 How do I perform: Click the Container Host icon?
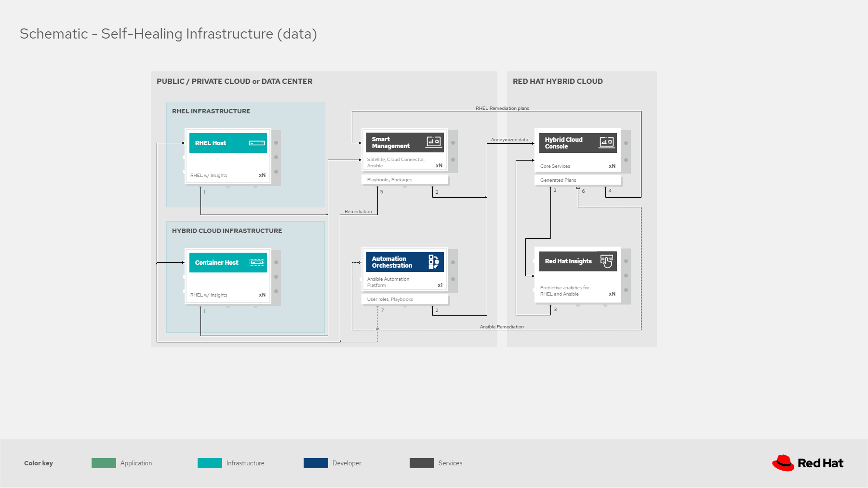tap(256, 263)
